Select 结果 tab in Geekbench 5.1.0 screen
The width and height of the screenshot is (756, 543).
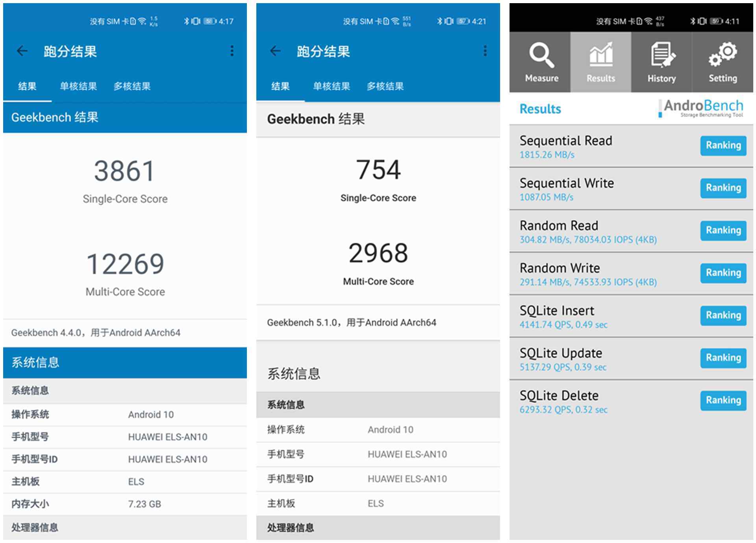(280, 86)
